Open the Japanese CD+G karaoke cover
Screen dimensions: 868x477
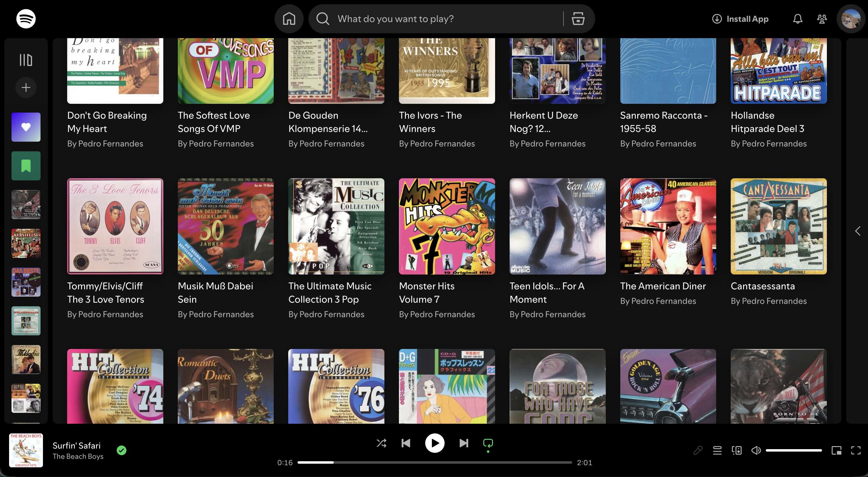(447, 386)
